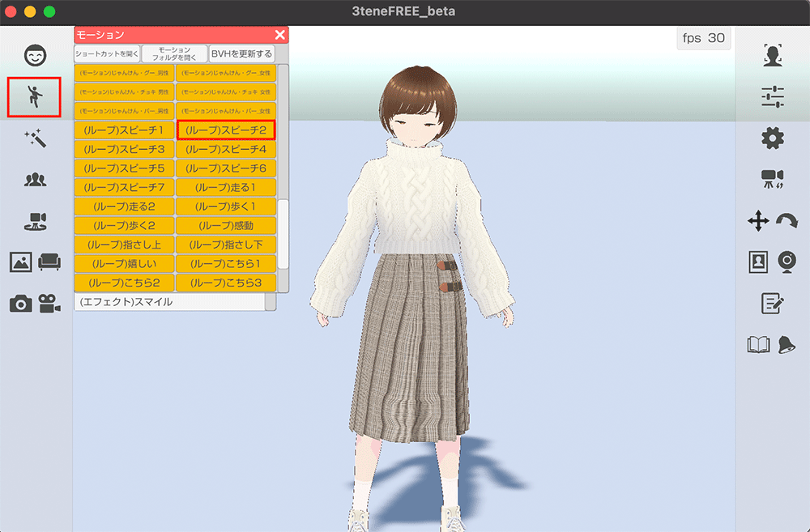Enable the (ループ)スピーチ2 motion
810x532 pixels.
tap(227, 129)
